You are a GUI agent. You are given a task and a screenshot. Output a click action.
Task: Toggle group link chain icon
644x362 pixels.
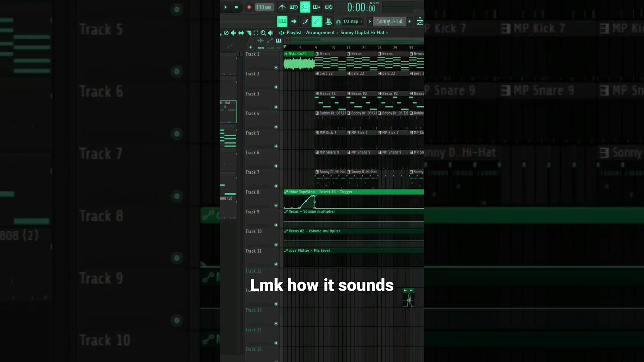tap(317, 21)
